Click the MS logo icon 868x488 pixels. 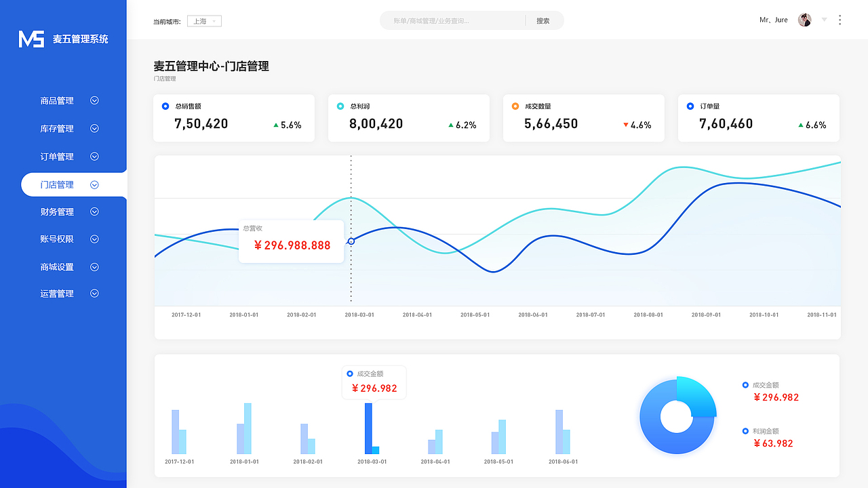[x=31, y=39]
